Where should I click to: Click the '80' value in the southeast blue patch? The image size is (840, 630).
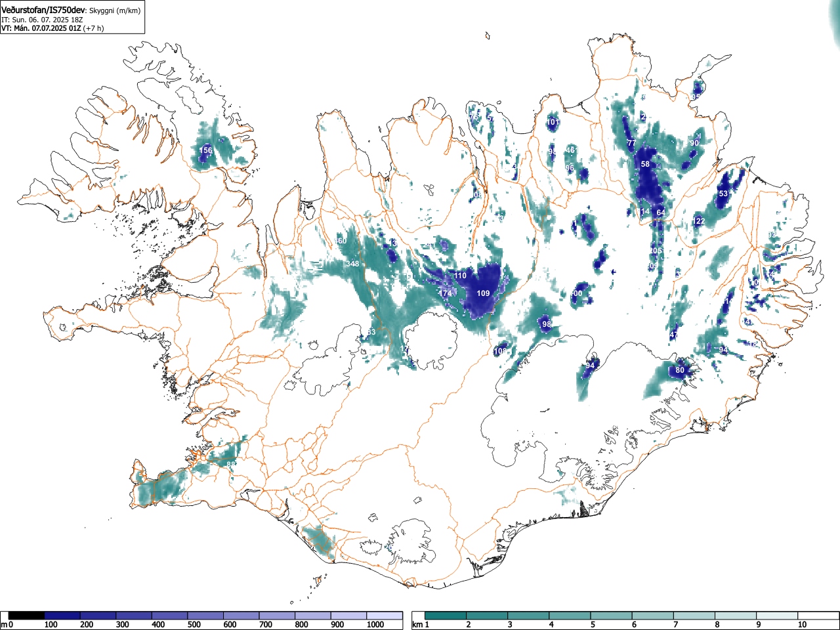[680, 370]
